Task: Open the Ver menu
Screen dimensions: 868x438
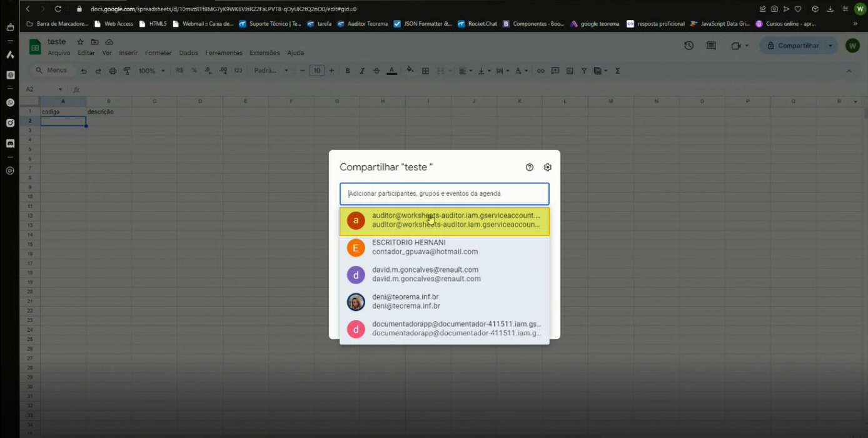Action: 107,53
